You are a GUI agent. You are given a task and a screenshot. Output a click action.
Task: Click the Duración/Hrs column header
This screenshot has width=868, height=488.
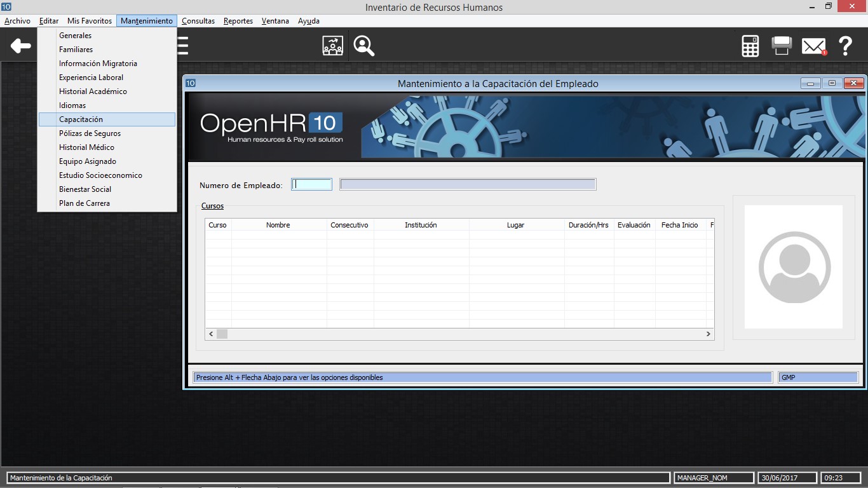pyautogui.click(x=588, y=225)
